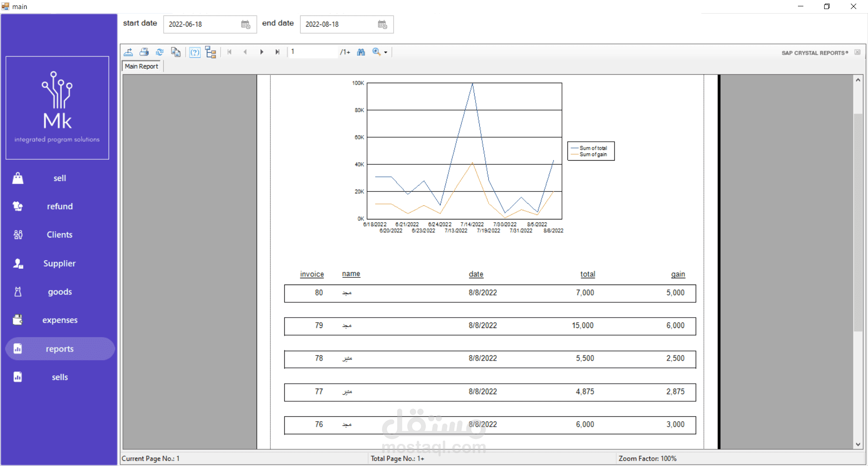Click the gain 6,000 in the invoice 79 row
Screen dimensions: 868x466
(x=675, y=325)
